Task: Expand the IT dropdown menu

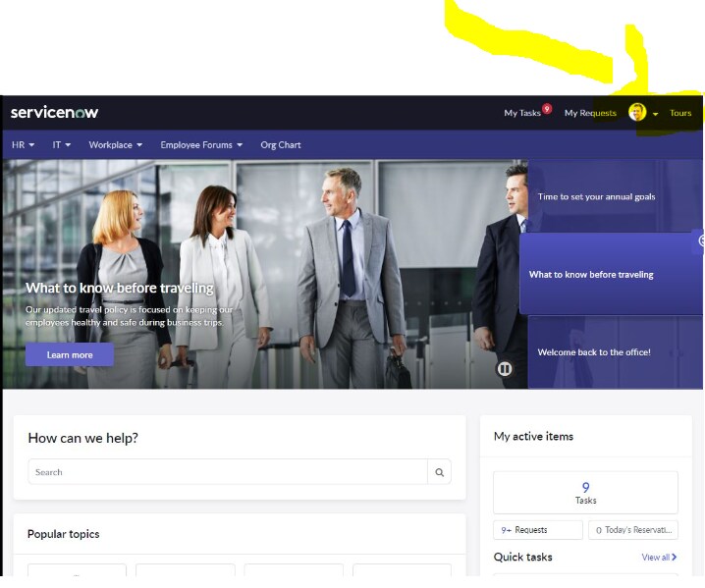Action: tap(62, 144)
